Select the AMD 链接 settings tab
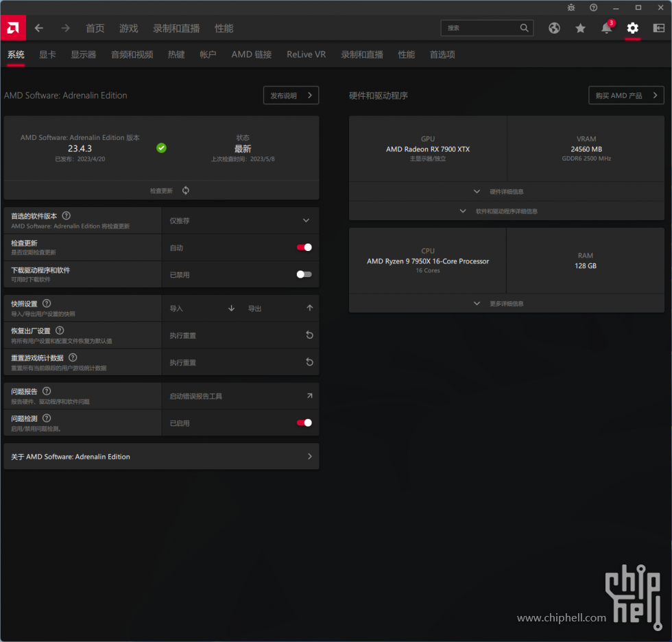This screenshot has height=642, width=672. 252,54
